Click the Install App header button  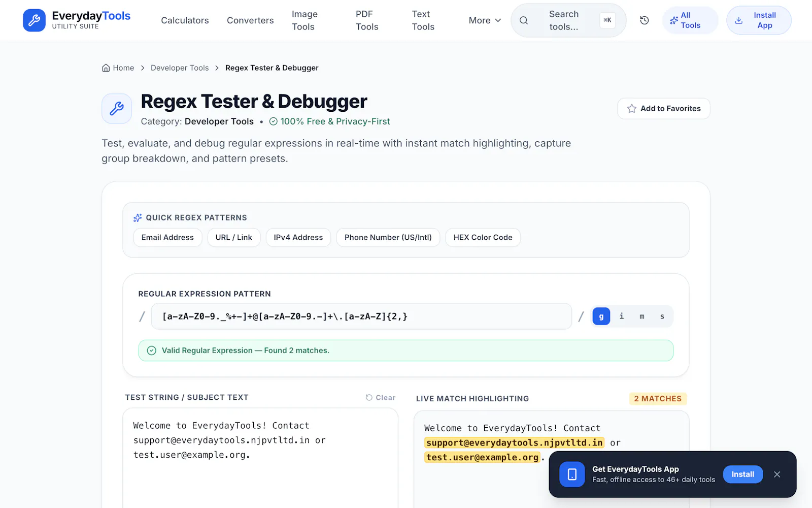pos(759,20)
